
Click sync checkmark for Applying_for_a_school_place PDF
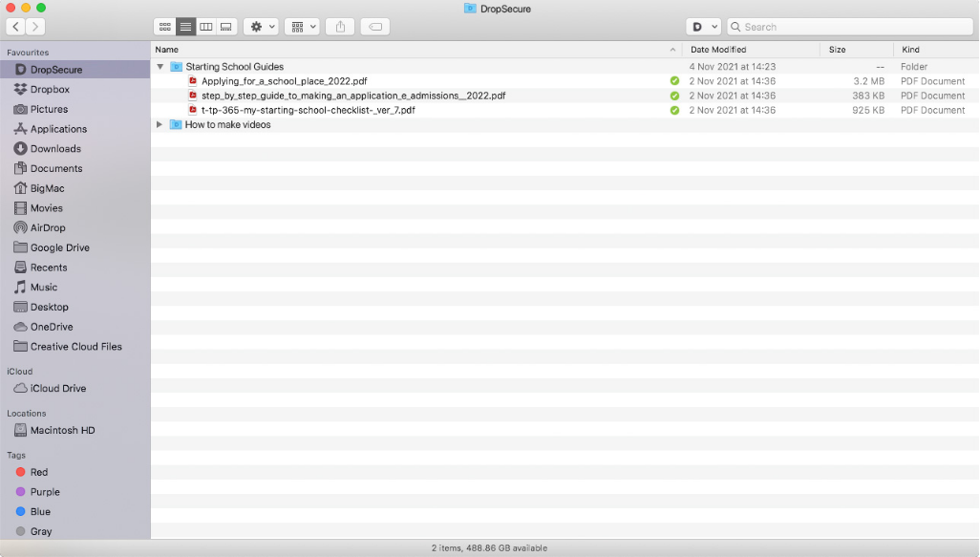[674, 81]
